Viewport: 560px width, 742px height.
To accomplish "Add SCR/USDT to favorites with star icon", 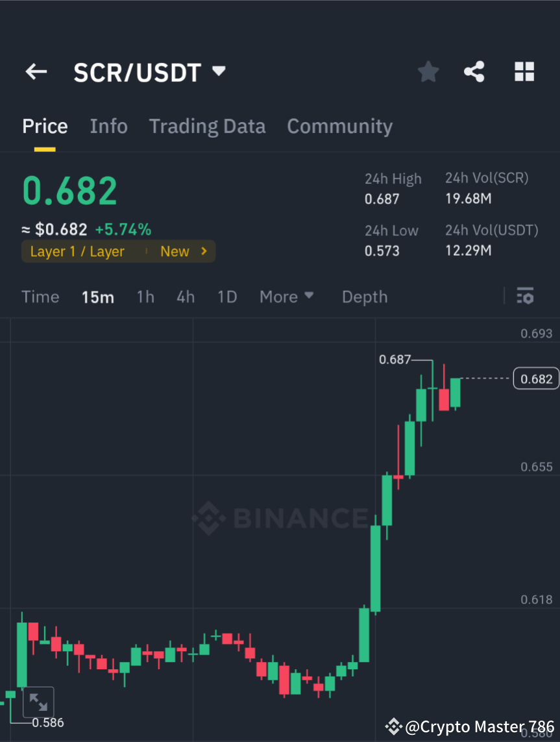I will pyautogui.click(x=428, y=71).
